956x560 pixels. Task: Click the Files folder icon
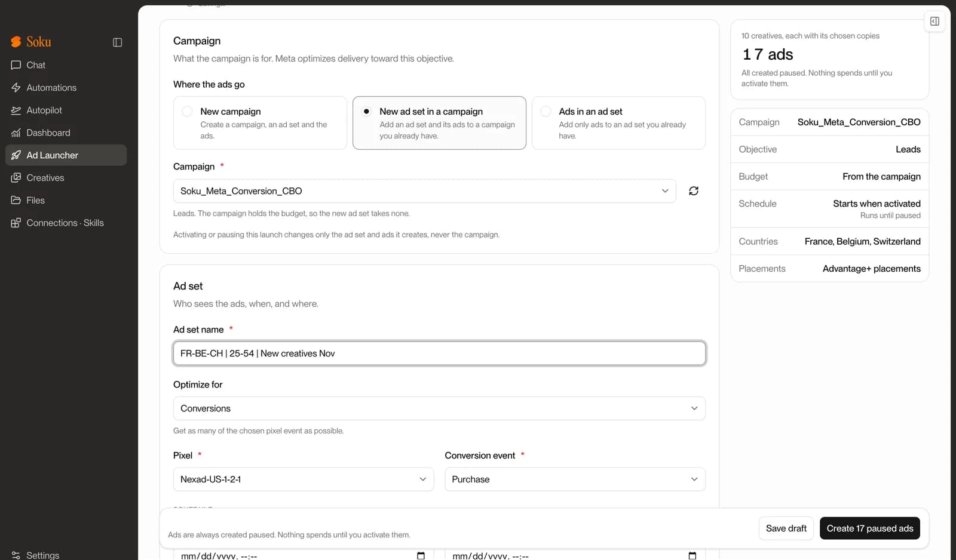(16, 201)
